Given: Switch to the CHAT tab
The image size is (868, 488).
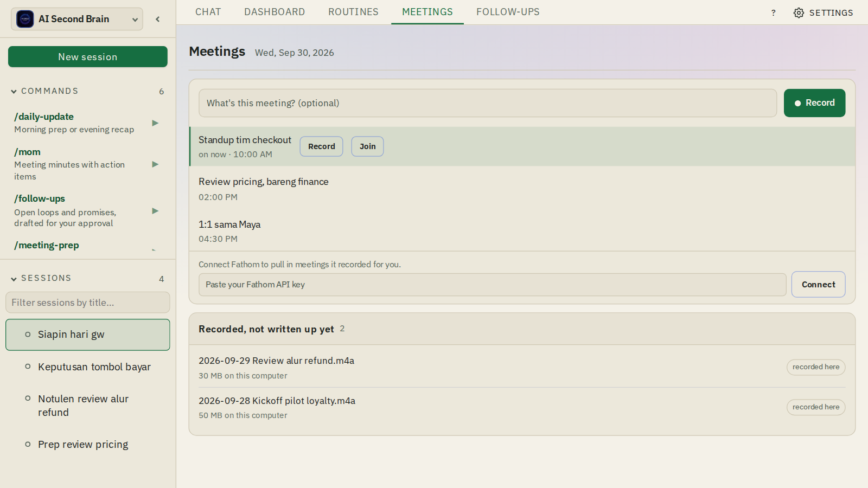Looking at the screenshot, I should (x=208, y=12).
